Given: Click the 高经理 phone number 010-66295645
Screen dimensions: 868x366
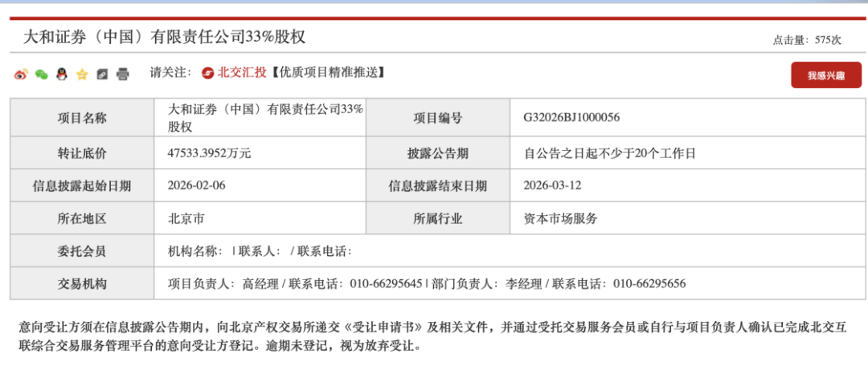Looking at the screenshot, I should (x=382, y=283).
